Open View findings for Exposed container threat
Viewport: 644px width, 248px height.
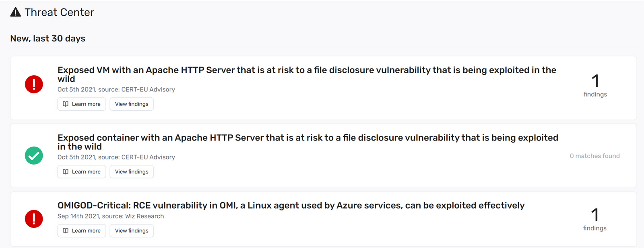click(132, 172)
